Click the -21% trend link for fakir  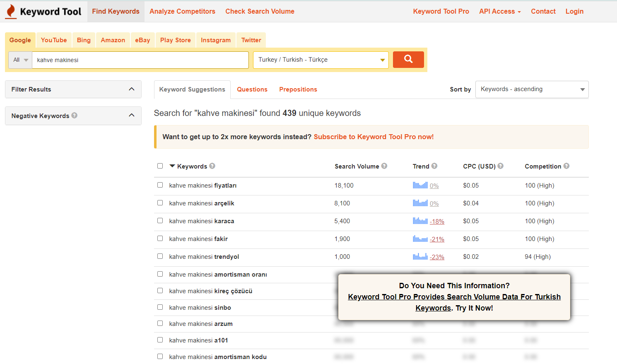pos(437,239)
